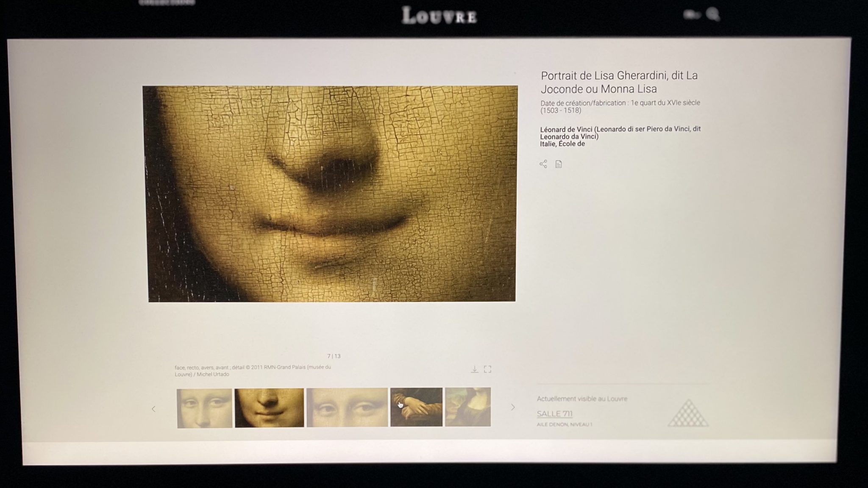Screen dimensions: 868x488
Task: Click the title 'Portrait de Lisa Gherardini, dit La Joconde'
Action: coord(619,82)
